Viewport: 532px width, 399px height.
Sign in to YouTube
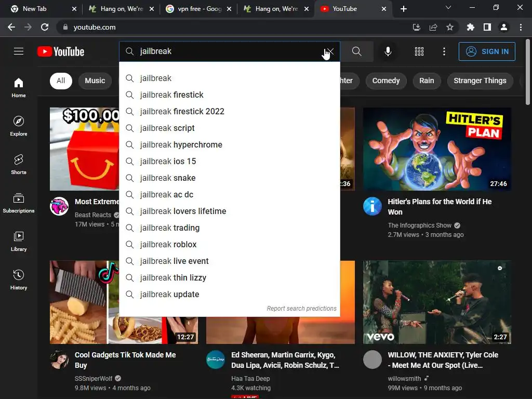(487, 51)
